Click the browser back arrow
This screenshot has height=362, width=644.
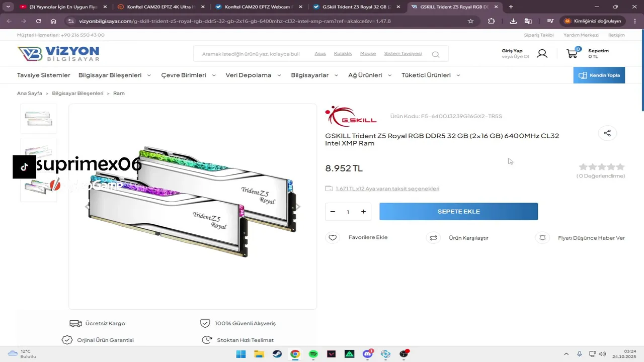pyautogui.click(x=9, y=21)
